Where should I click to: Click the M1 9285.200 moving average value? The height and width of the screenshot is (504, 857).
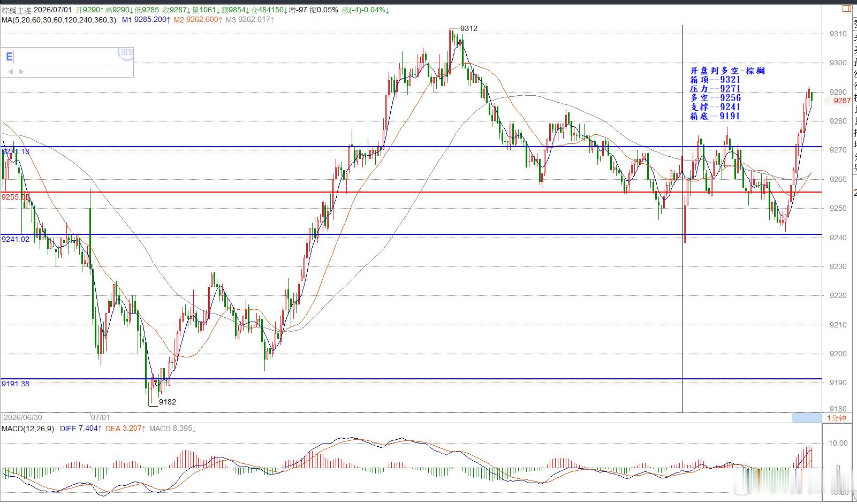[146, 20]
